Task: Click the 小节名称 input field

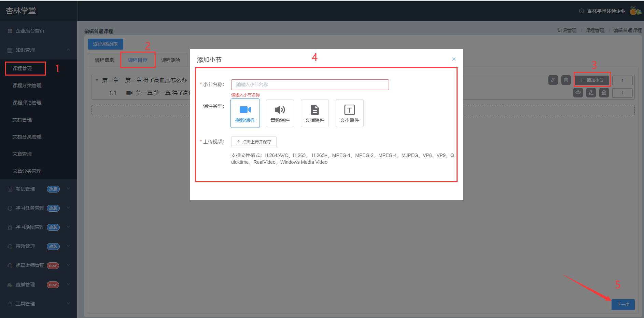Action: [x=310, y=85]
